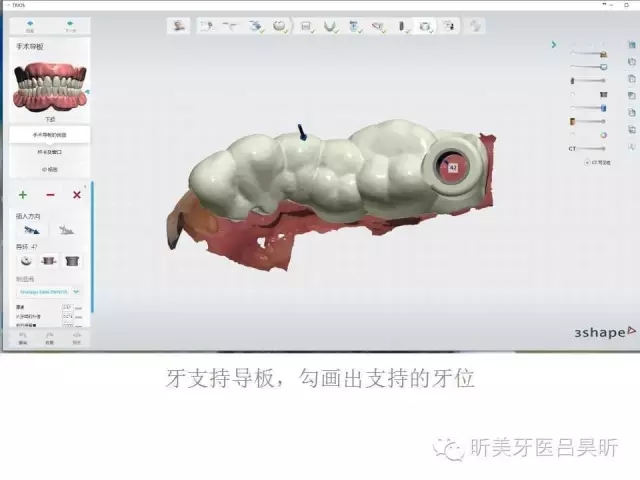This screenshot has width=640, height=480.
Task: Choose the third sleeve type icon
Action: tap(71, 261)
